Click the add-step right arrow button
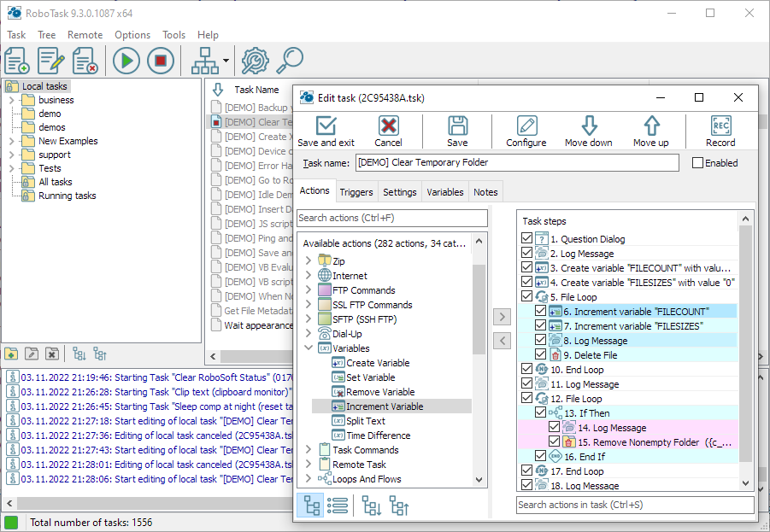 click(503, 318)
